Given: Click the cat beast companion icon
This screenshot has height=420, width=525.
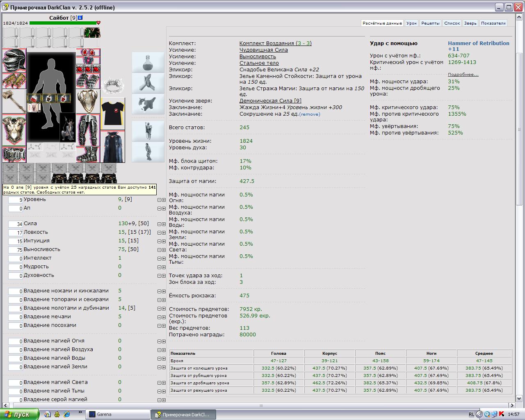Looking at the screenshot, I should (148, 104).
